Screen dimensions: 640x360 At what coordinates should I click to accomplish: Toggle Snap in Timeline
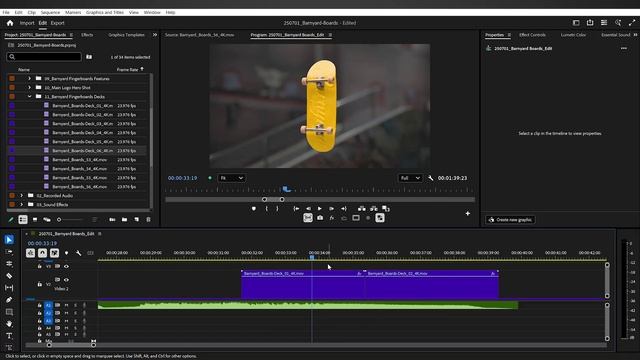[x=42, y=253]
